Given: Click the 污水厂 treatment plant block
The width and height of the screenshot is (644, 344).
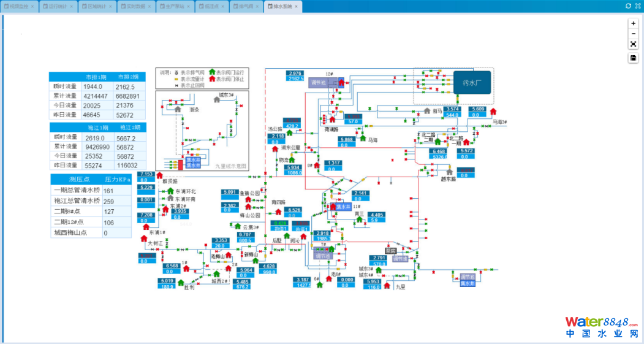Looking at the screenshot, I should click(x=472, y=82).
